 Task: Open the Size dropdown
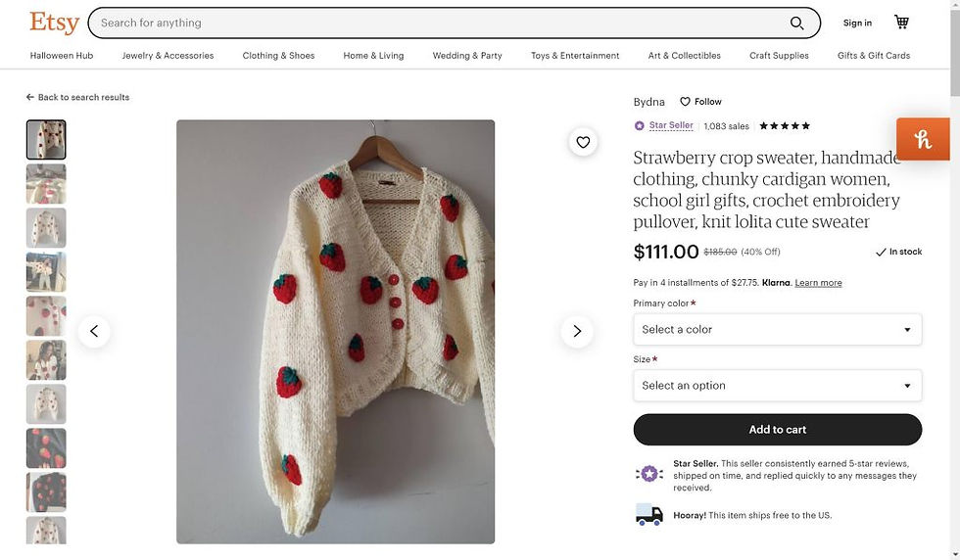pos(777,386)
